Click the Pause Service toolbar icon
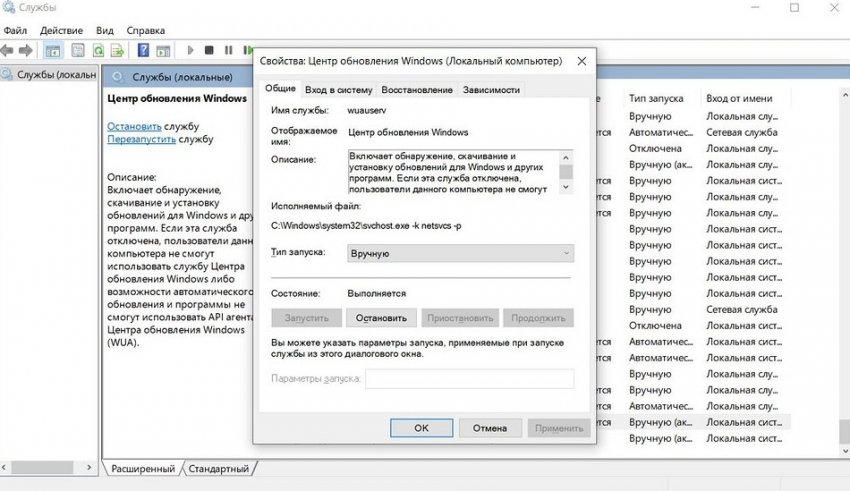 click(x=228, y=49)
